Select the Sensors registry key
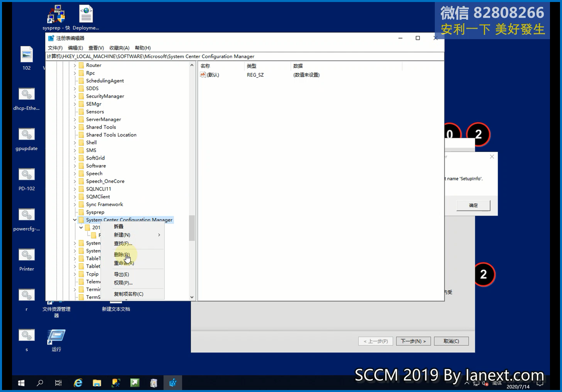 click(95, 111)
